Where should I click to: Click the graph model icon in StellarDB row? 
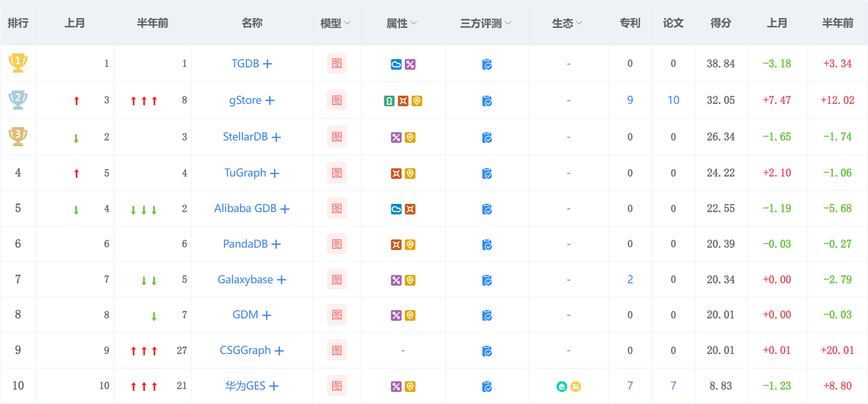(337, 137)
